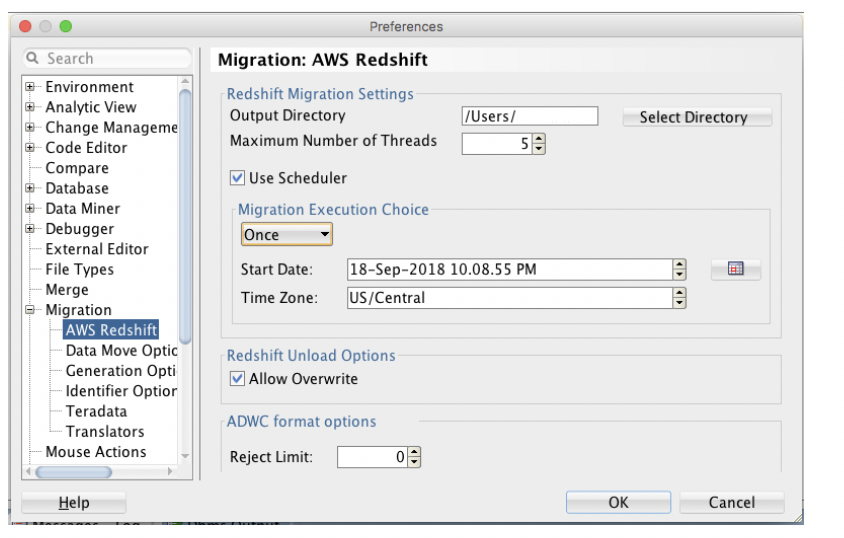Expand the Environment tree node

point(30,87)
